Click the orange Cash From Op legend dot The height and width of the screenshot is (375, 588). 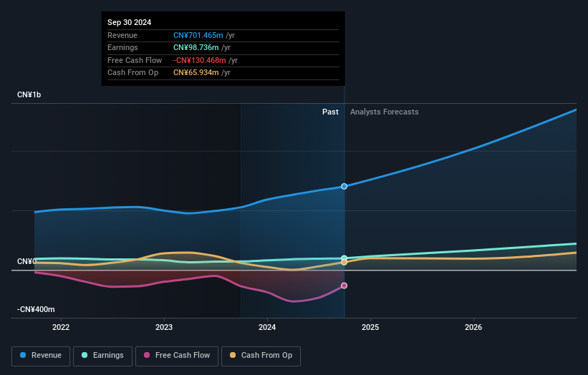tap(233, 355)
